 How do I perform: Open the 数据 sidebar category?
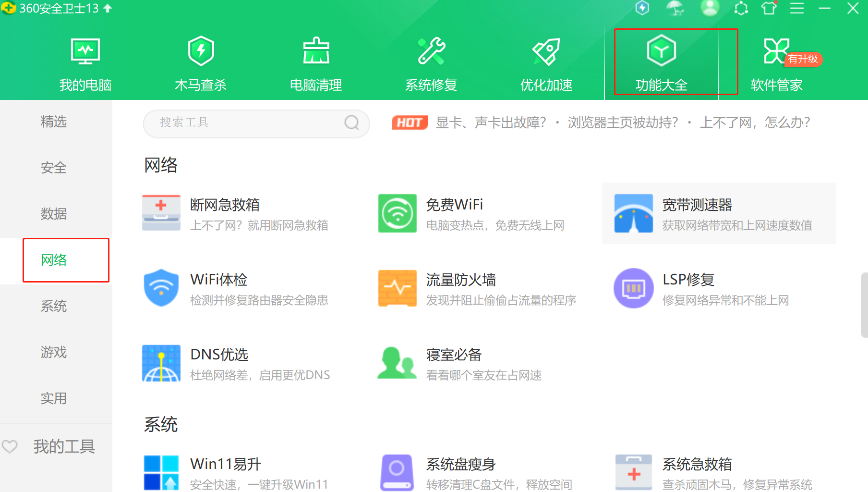pyautogui.click(x=54, y=214)
